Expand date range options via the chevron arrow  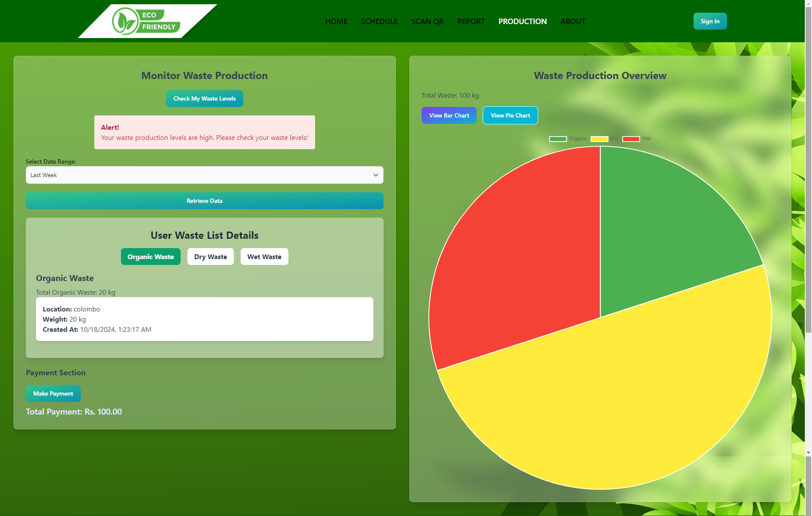click(376, 175)
